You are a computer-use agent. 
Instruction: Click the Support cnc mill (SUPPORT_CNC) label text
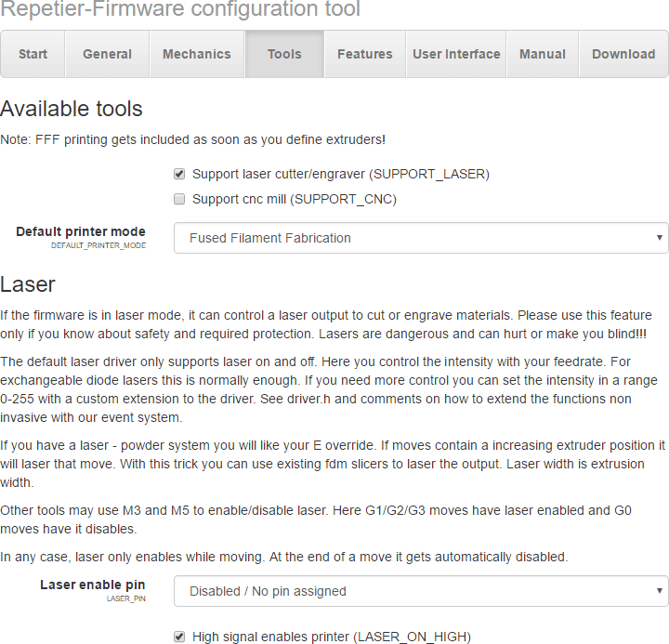pos(295,199)
